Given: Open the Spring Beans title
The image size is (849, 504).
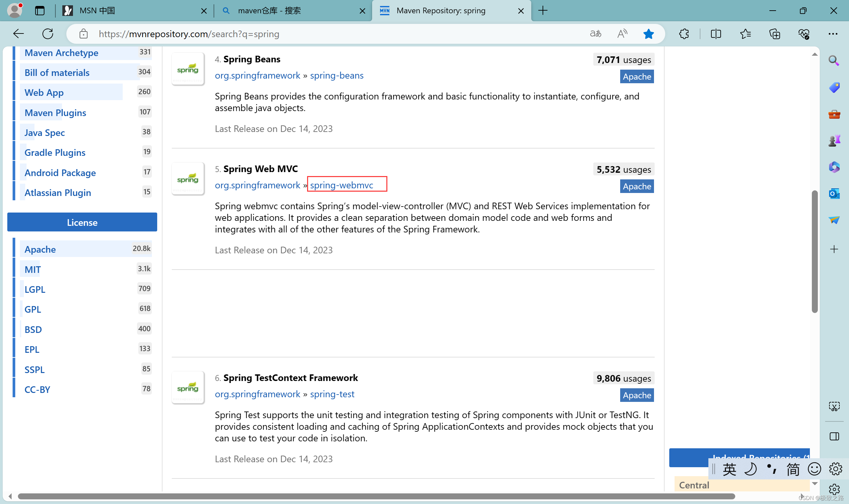Looking at the screenshot, I should [252, 59].
